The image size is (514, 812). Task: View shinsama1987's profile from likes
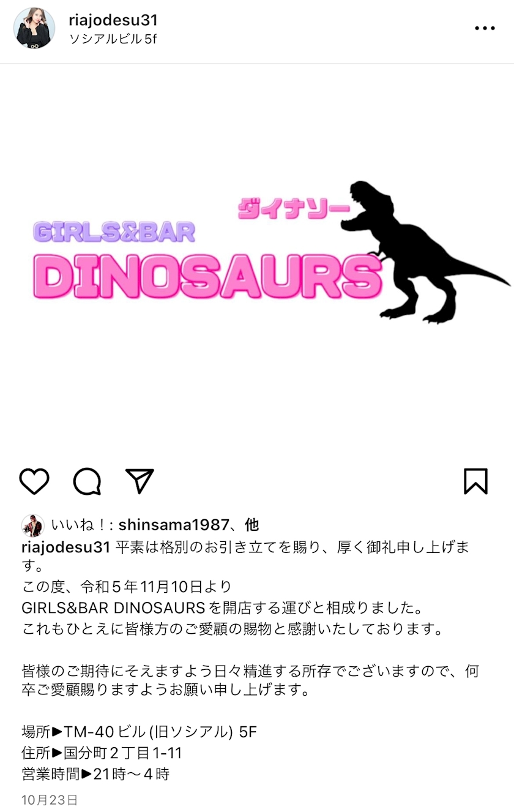point(177,525)
